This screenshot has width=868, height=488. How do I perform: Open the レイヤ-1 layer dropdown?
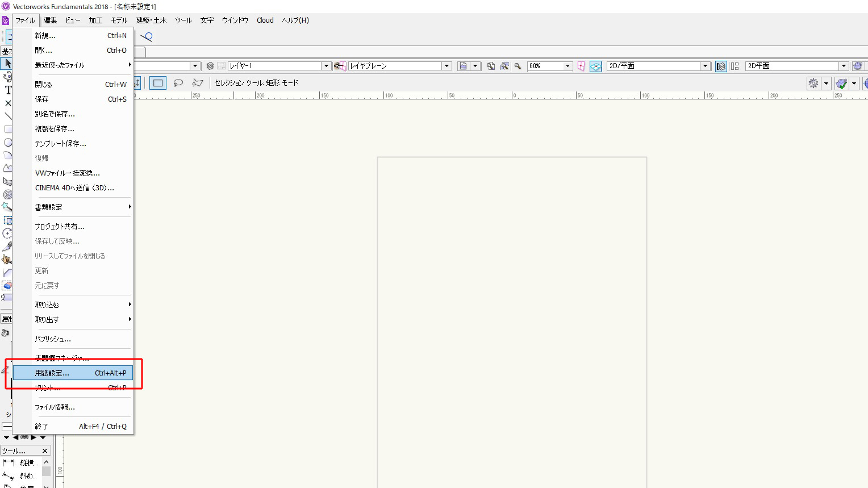[x=326, y=66]
